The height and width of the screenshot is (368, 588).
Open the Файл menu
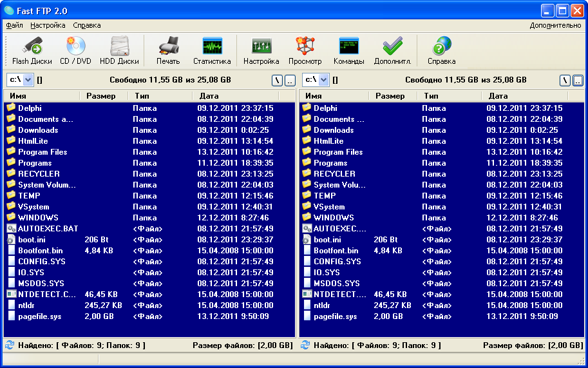point(14,25)
